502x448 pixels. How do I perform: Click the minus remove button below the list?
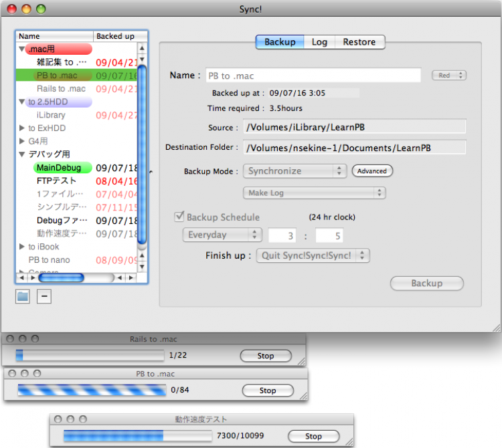[44, 296]
